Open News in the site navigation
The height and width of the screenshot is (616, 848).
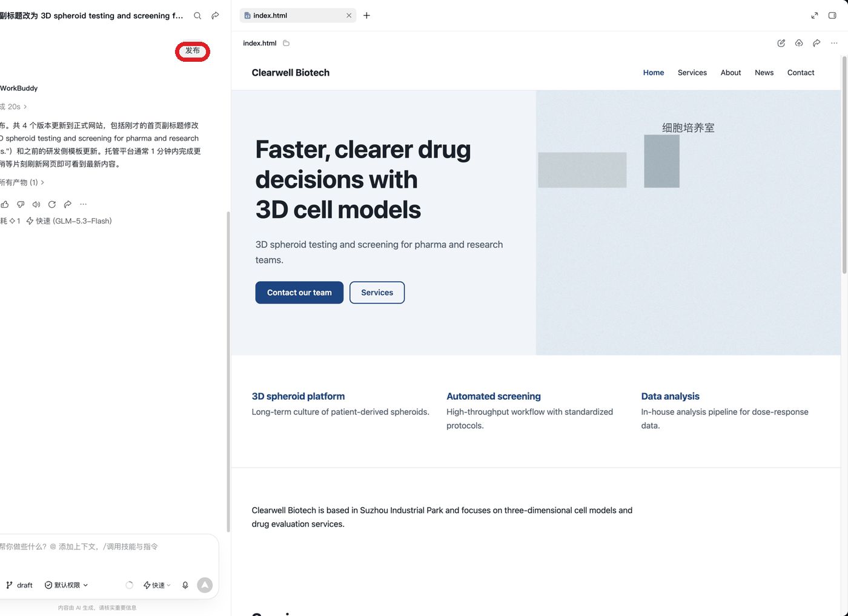(764, 73)
